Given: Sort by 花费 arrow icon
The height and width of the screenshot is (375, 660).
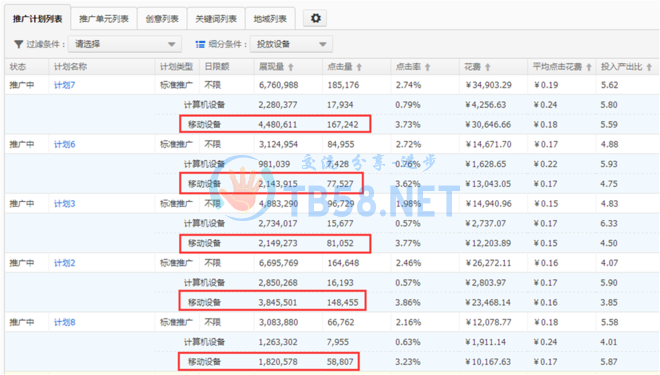Looking at the screenshot, I should tap(488, 67).
